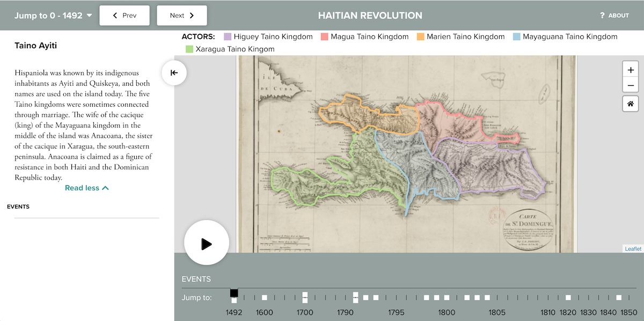Select the event marker above 1600
Image resolution: width=644 pixels, height=321 pixels.
click(265, 297)
